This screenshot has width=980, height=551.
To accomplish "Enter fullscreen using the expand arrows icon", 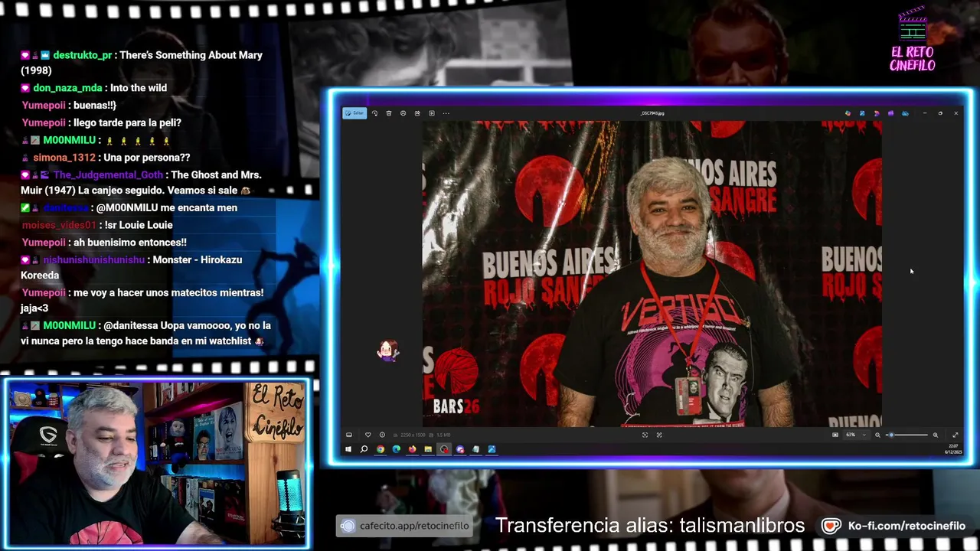I will (x=955, y=435).
